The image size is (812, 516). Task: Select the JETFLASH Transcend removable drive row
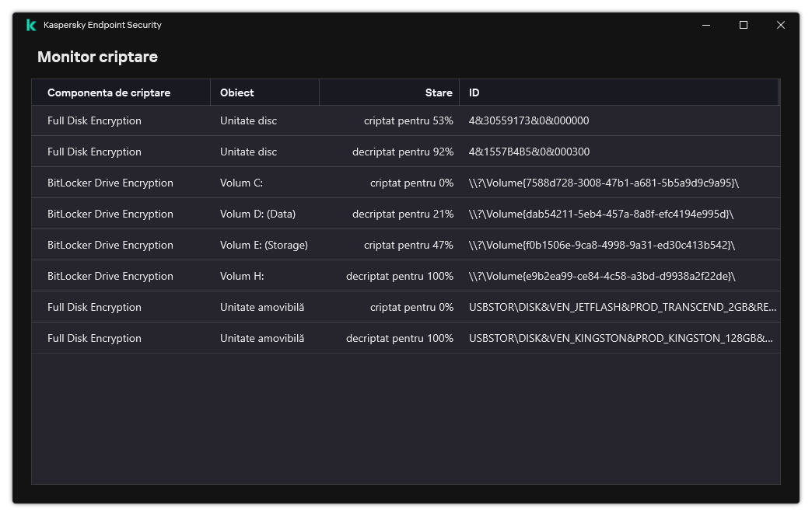point(622,307)
